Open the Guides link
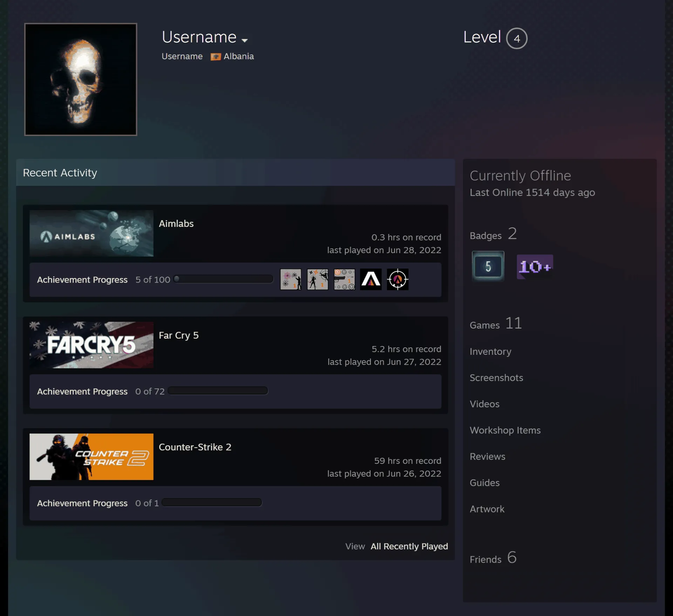673x616 pixels. (x=485, y=483)
